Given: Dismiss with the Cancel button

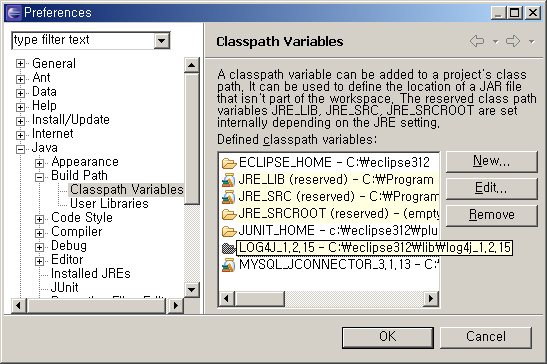Looking at the screenshot, I should 486,337.
